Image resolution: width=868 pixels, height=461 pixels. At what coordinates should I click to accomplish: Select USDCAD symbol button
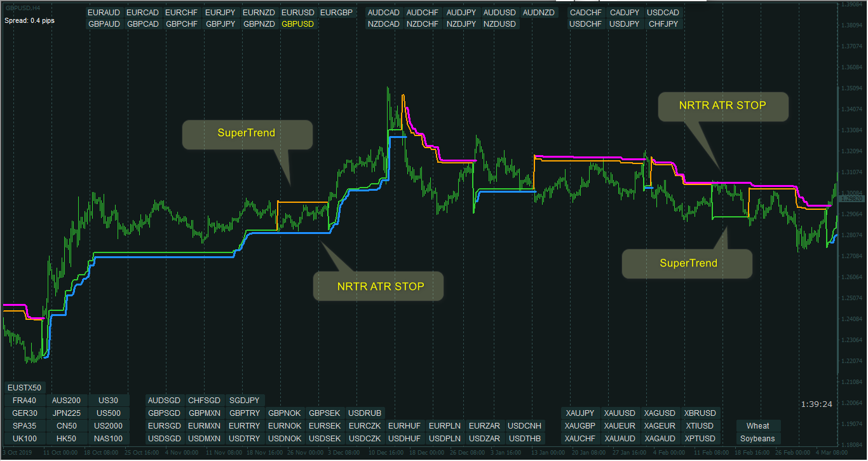pos(663,13)
